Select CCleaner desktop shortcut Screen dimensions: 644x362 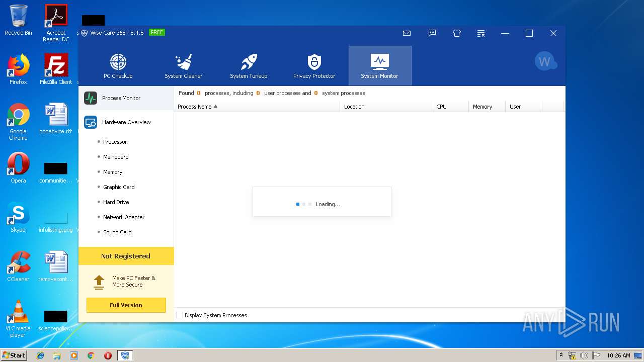point(18,266)
